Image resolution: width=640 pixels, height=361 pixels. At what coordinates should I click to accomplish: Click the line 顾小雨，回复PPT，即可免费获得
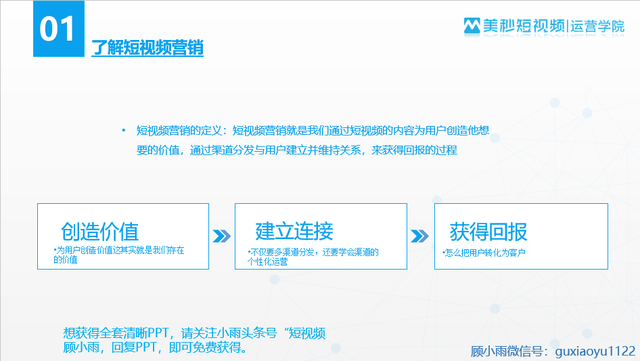coord(155,348)
